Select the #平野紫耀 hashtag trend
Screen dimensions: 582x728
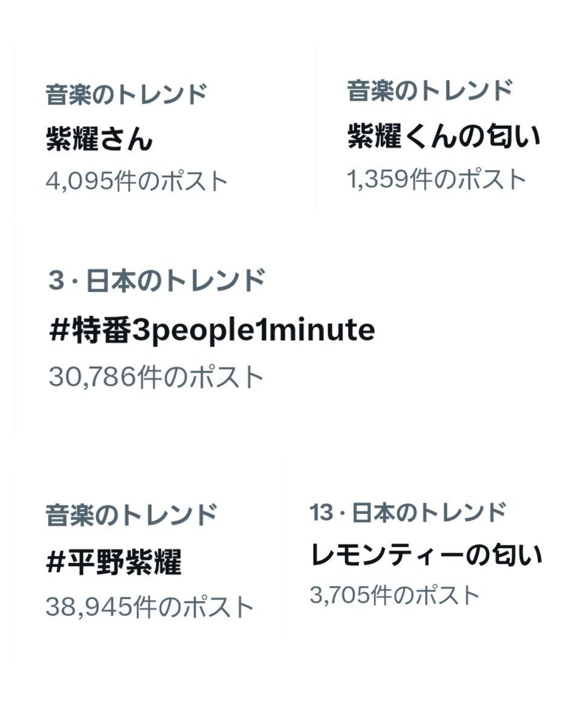[x=113, y=563]
